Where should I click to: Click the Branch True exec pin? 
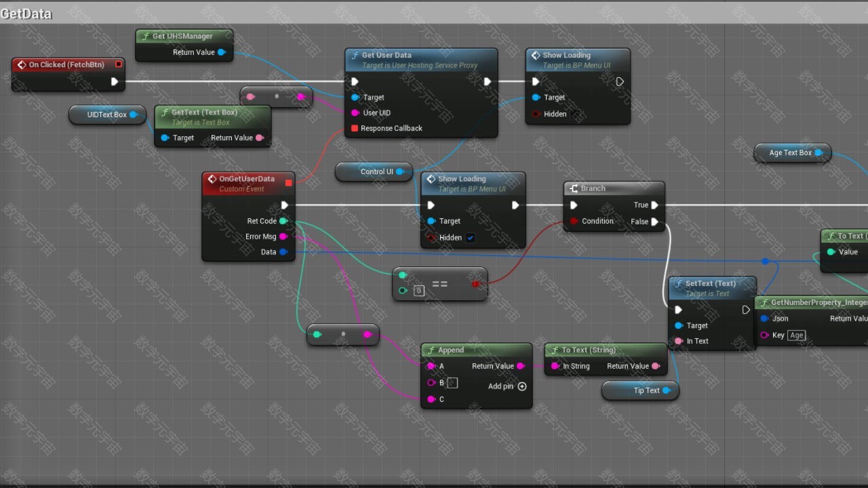(x=654, y=205)
